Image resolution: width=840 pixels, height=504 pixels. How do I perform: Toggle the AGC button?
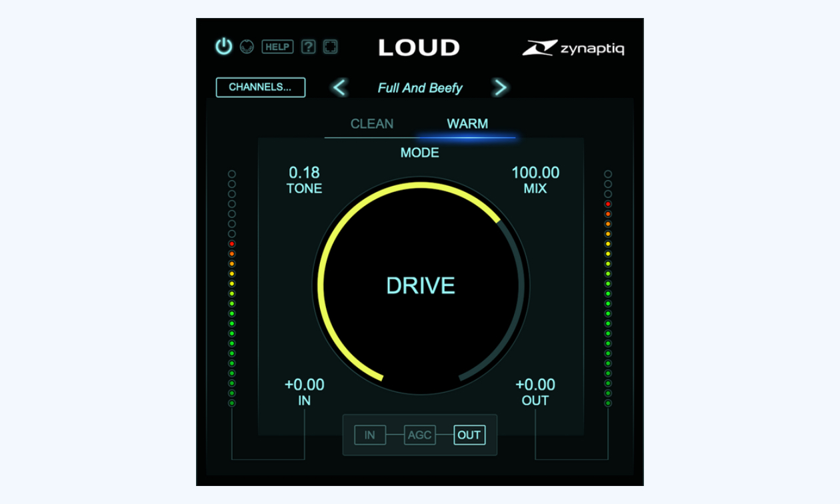pyautogui.click(x=420, y=435)
